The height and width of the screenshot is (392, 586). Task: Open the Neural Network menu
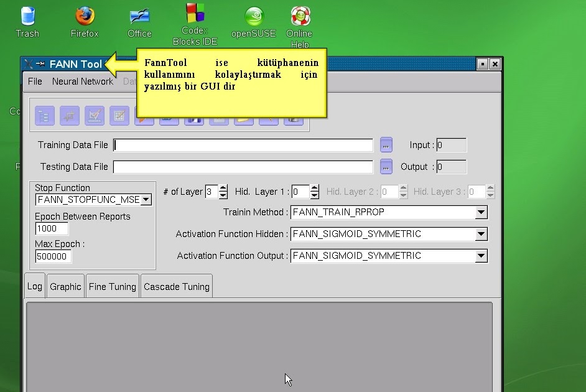pyautogui.click(x=82, y=81)
